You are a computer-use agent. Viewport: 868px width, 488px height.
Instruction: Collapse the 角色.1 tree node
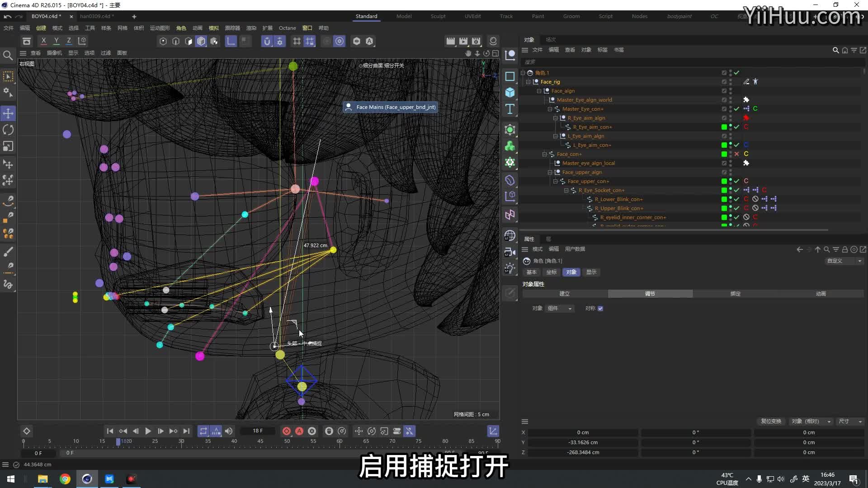point(523,73)
